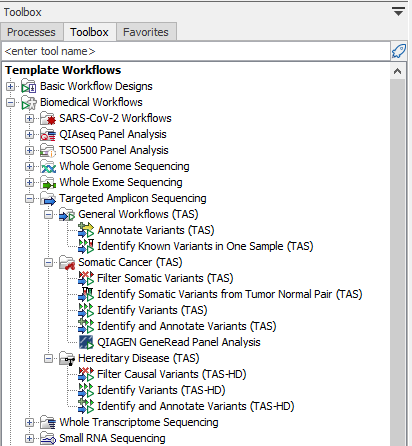Select 'Identify Known Variants in One Sample (TAS)' text

[x=205, y=246]
